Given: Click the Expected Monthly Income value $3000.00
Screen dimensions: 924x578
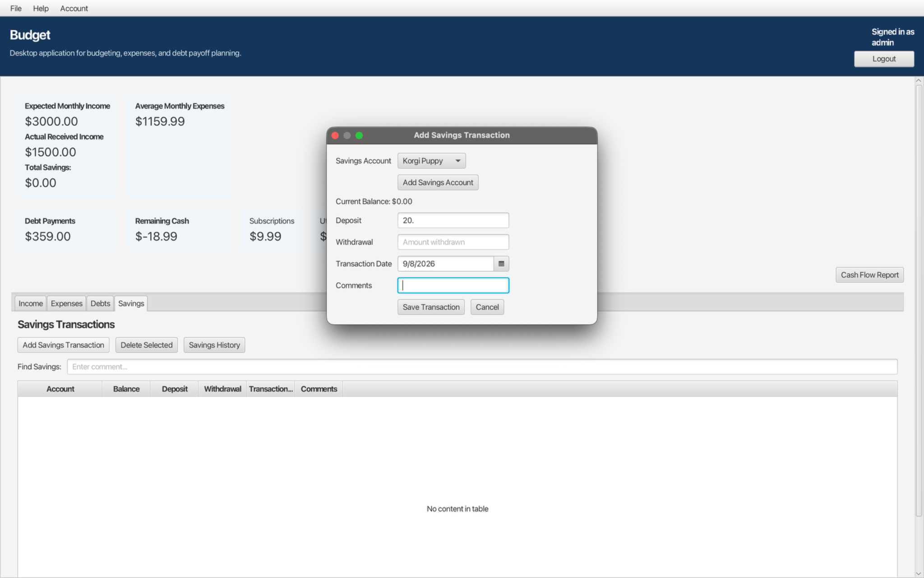Looking at the screenshot, I should [x=51, y=121].
